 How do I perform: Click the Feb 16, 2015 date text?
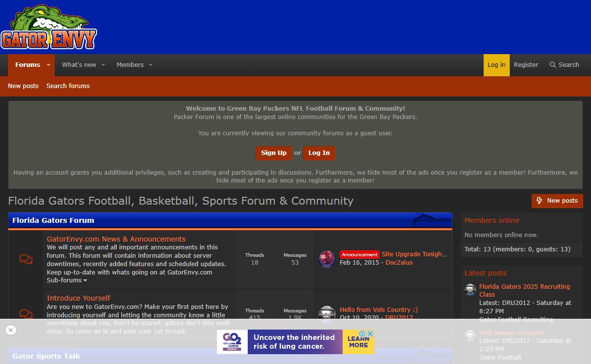360,263
